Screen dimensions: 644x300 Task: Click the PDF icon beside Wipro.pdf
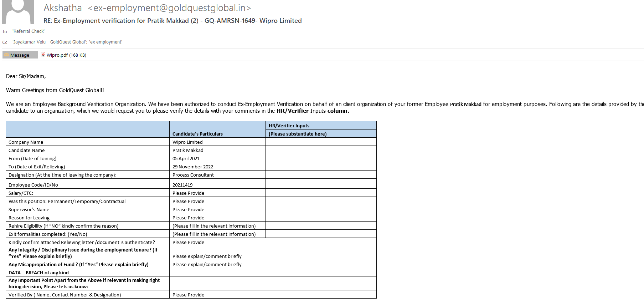(43, 55)
